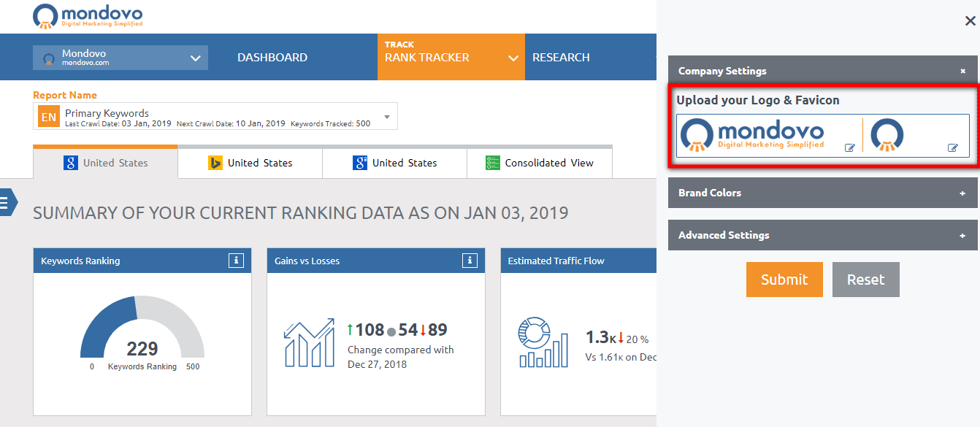Select the first Google United States tab
The height and width of the screenshot is (427, 980).
click(105, 163)
